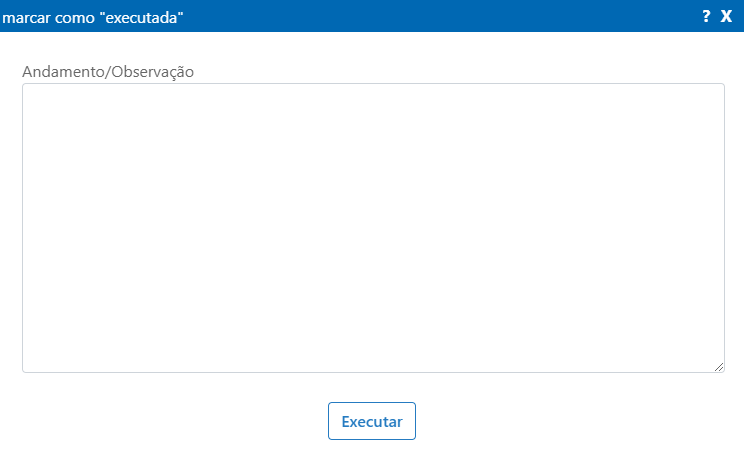Screen dimensions: 744x459
Task: Activate the large empty text box
Action: coord(373,228)
